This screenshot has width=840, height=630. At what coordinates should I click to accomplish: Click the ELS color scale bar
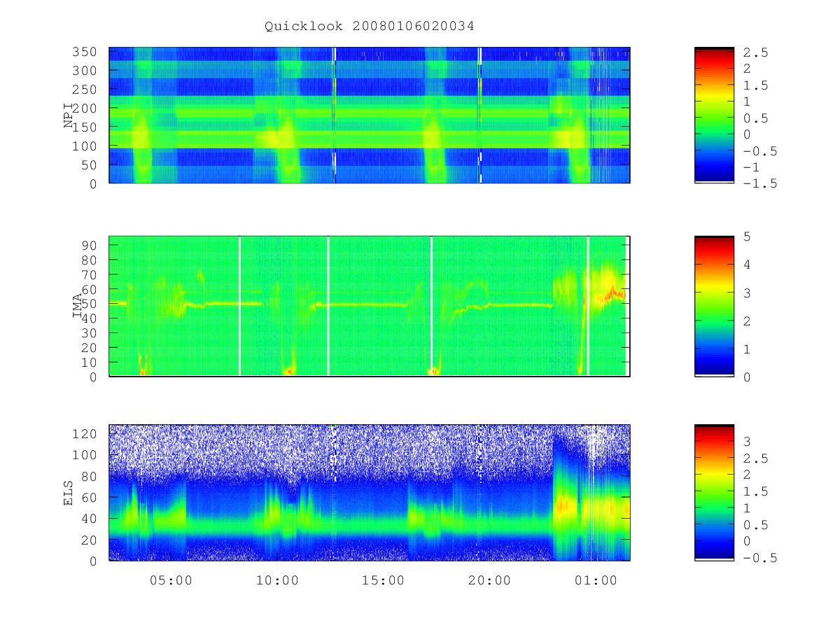click(714, 493)
